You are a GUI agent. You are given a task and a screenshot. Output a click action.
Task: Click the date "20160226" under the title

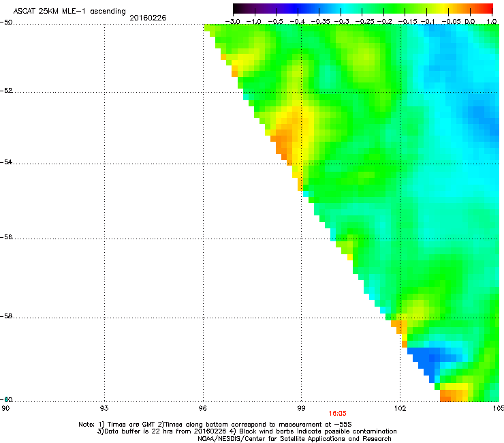coord(148,18)
